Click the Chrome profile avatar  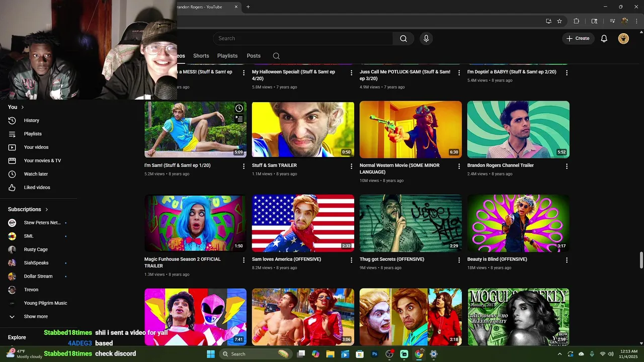624,21
